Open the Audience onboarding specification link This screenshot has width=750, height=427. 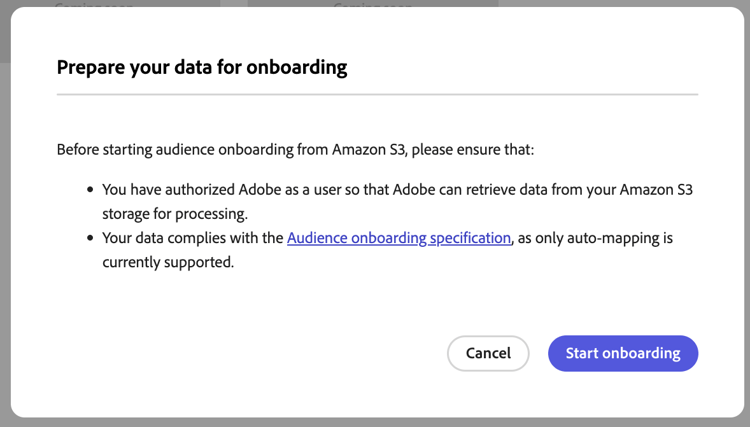(399, 238)
